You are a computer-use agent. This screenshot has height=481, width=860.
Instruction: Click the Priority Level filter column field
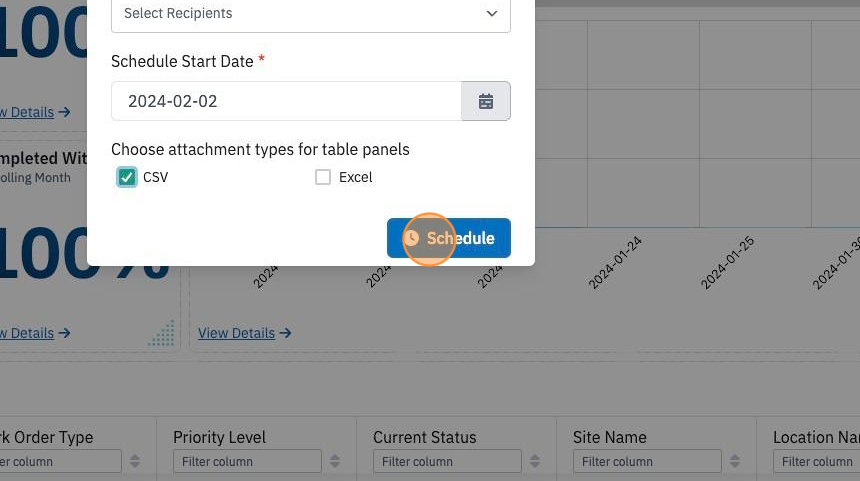coord(247,461)
